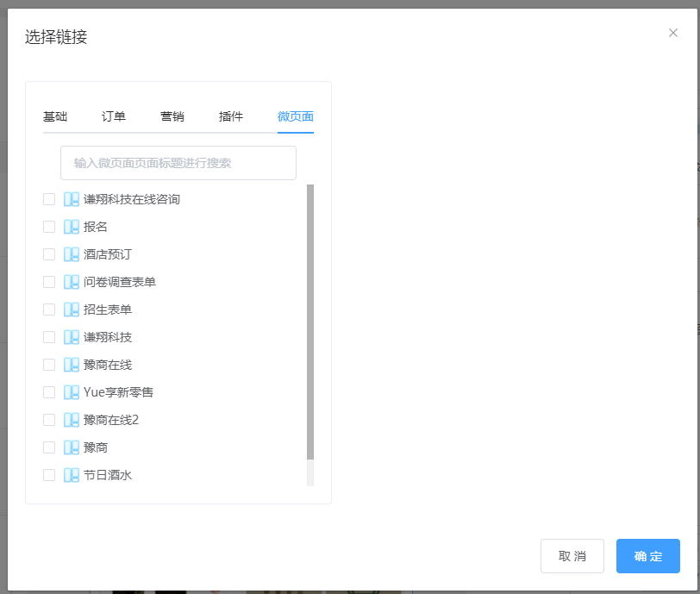Click the page icon beside 谦翔科技 row
700x594 pixels.
(72, 337)
